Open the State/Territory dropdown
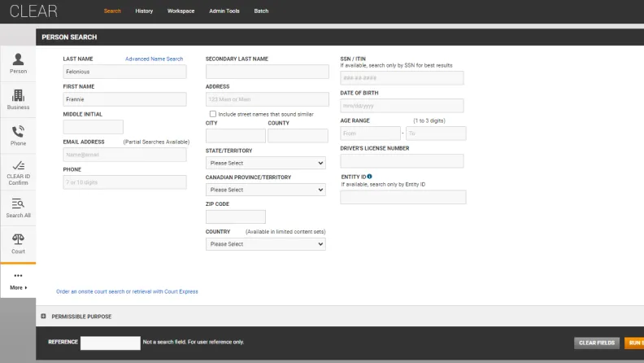 (265, 163)
